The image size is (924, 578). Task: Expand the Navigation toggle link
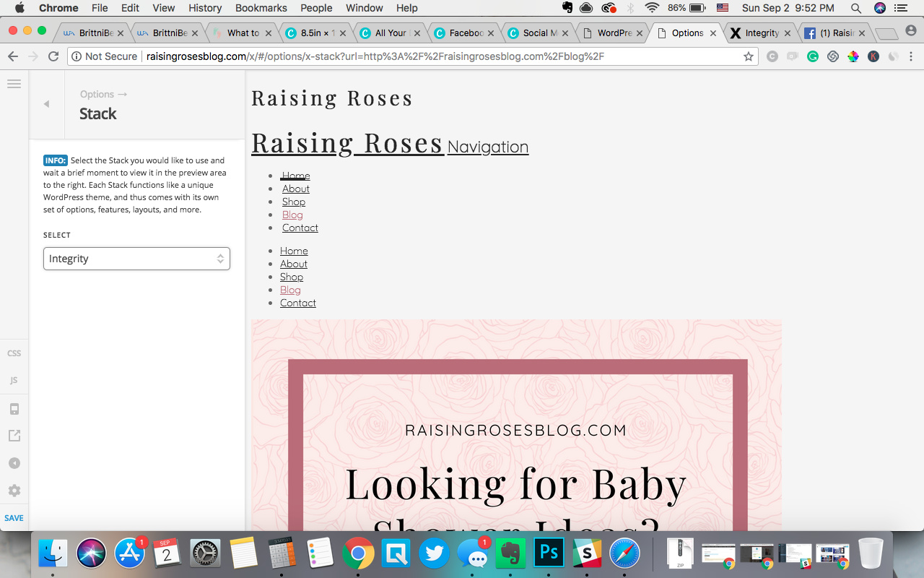click(488, 147)
